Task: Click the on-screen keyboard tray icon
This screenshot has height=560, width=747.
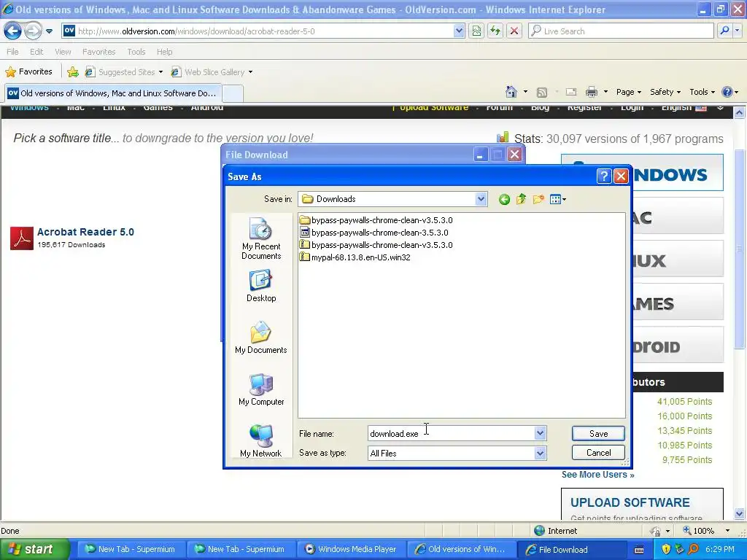Action: [639, 550]
